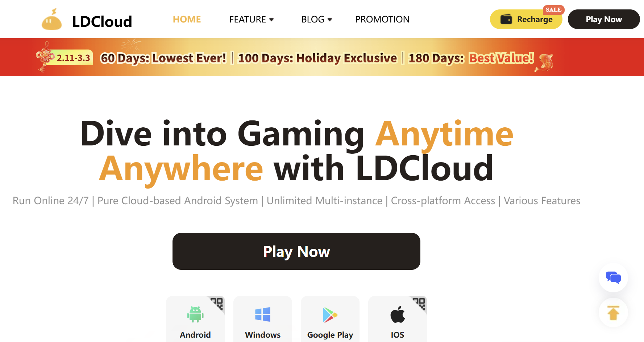Choose the Windows logo download option
This screenshot has height=342, width=644.
[x=263, y=314]
